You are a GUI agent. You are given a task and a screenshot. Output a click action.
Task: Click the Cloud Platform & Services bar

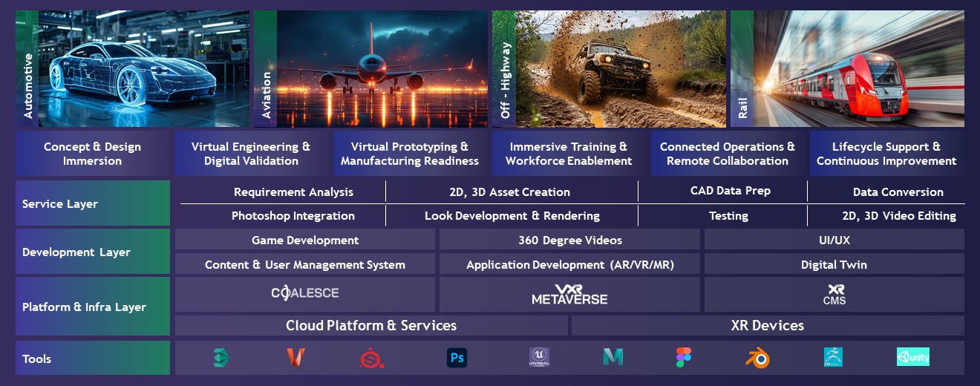371,325
